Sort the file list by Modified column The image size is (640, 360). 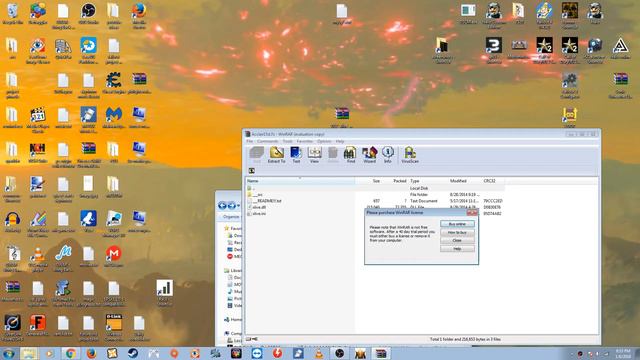pos(465,181)
